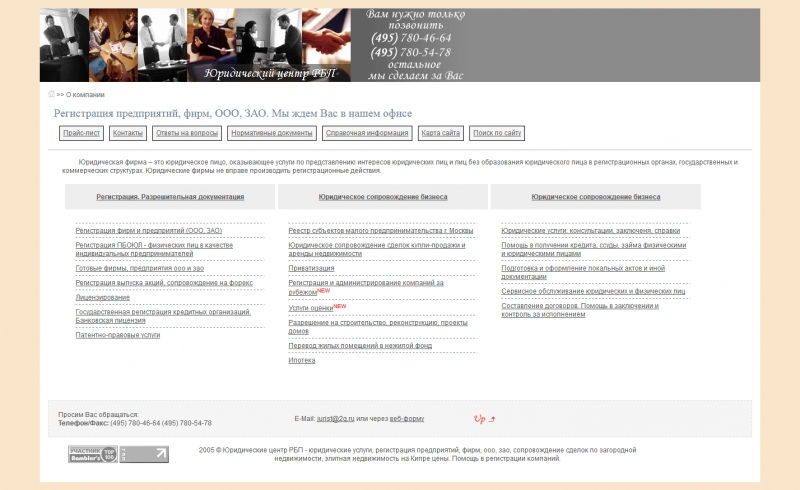The image size is (800, 490).
Task: Click the jurist@2p.ru e-mail link
Action: click(x=335, y=419)
